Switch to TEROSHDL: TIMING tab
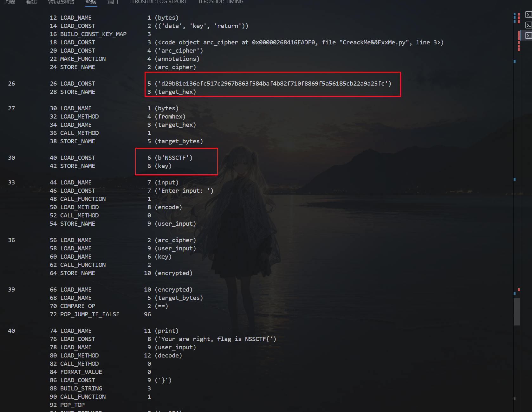 [x=221, y=2]
